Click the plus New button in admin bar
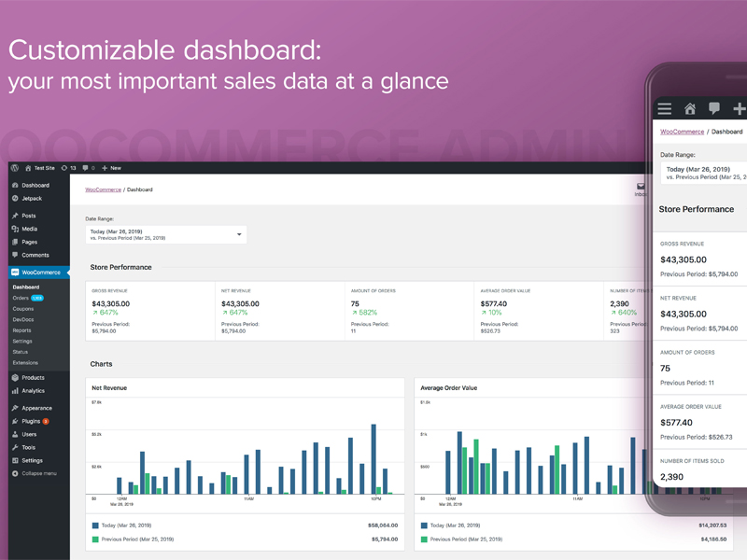 [x=111, y=168]
